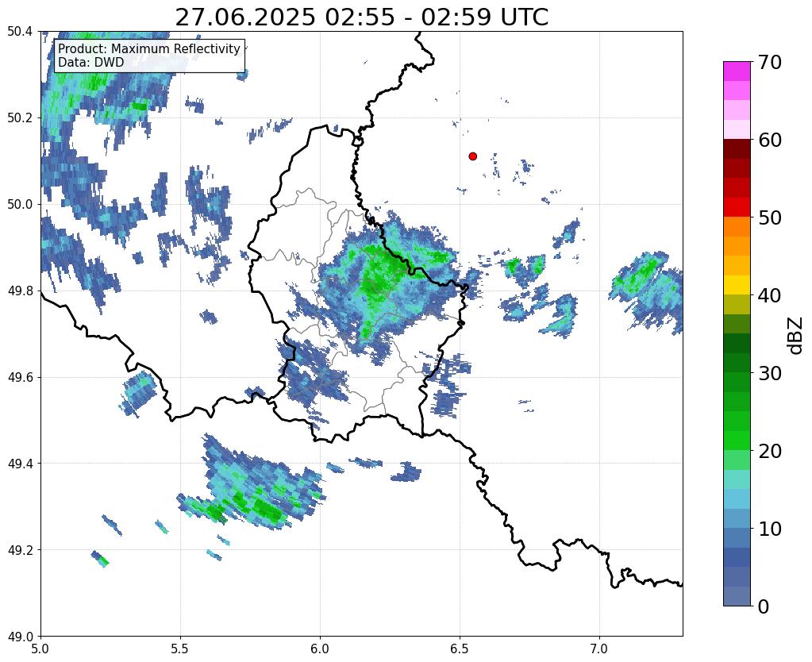Click the latitude 50.4 axis label

[x=20, y=32]
